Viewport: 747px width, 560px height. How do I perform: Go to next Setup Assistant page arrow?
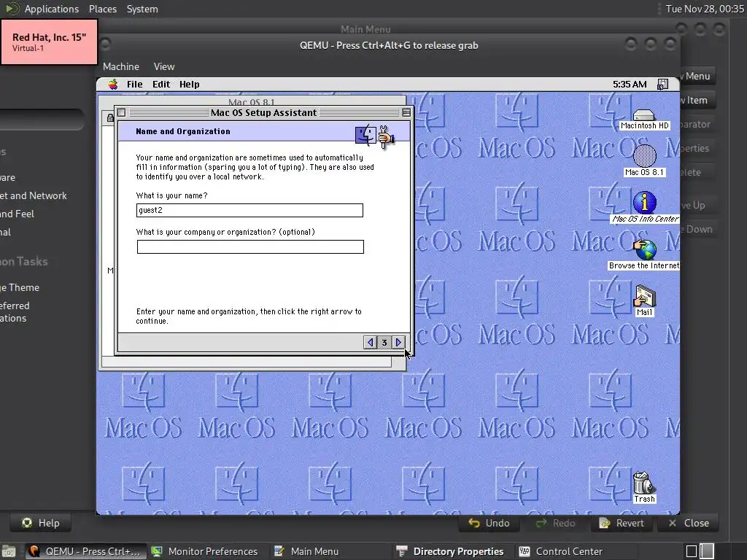click(x=398, y=343)
